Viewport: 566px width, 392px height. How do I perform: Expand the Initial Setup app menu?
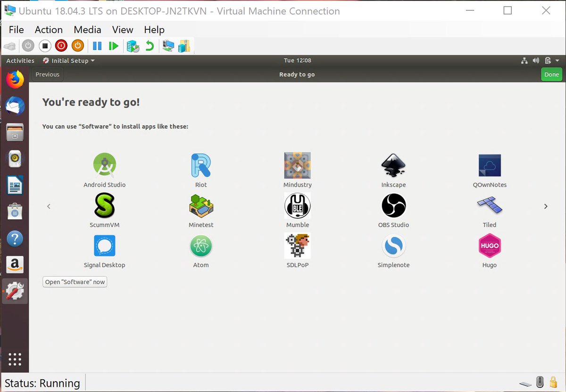click(x=68, y=61)
